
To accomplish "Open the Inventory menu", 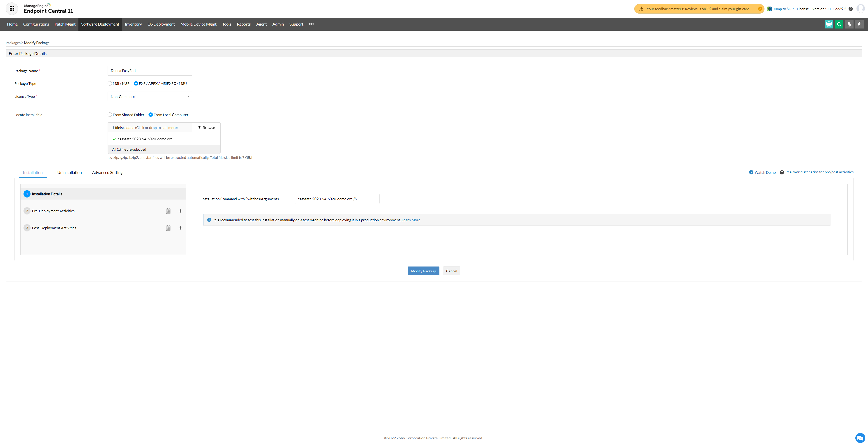I will (x=133, y=24).
